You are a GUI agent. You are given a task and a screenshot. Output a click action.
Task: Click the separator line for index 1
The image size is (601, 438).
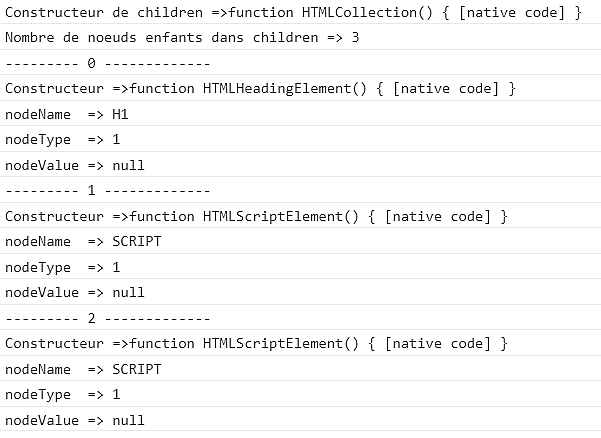(x=300, y=190)
